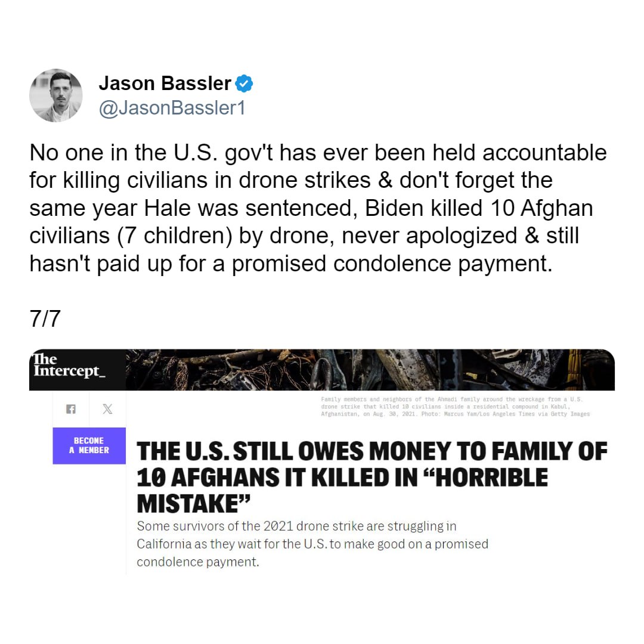
Task: Click the blue verified badge
Action: pos(244,84)
